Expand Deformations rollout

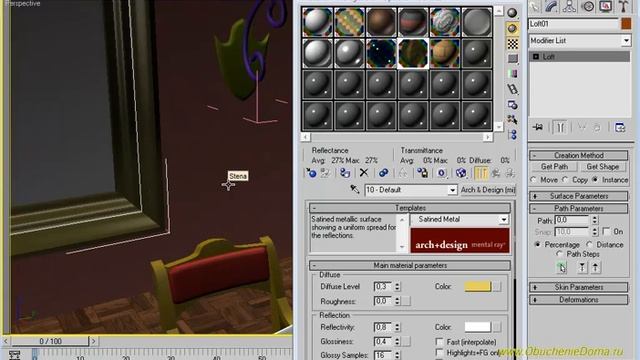pos(578,300)
